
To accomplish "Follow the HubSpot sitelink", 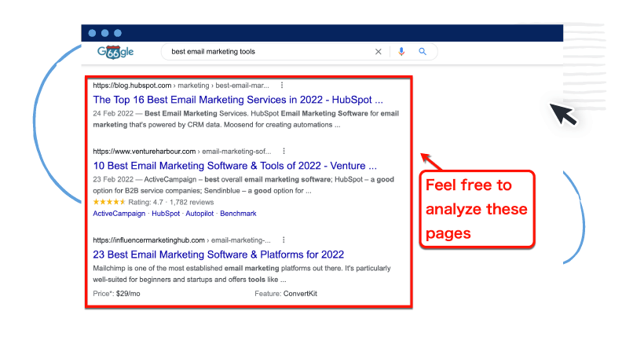I will (x=166, y=214).
